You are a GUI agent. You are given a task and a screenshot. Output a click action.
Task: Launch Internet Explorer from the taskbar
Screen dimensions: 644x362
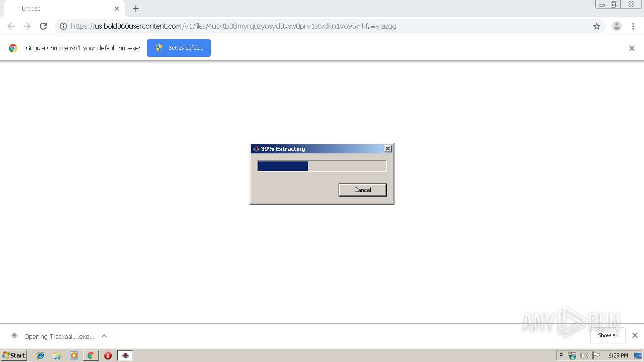(40, 355)
